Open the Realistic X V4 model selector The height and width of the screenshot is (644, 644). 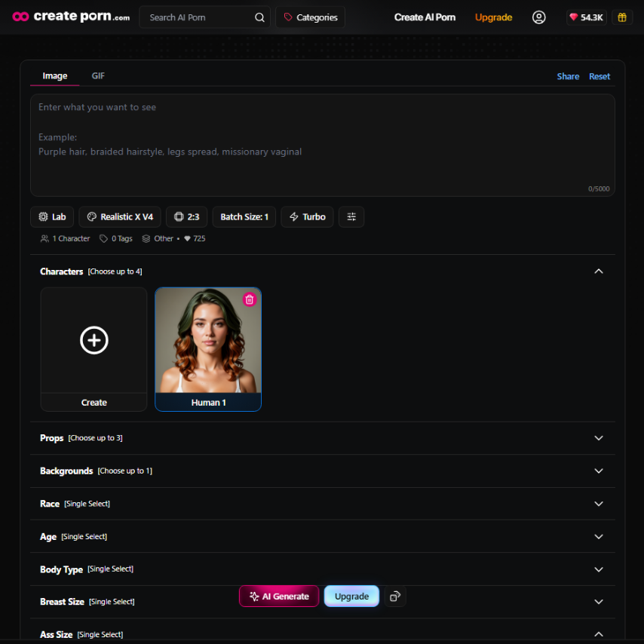(x=120, y=217)
